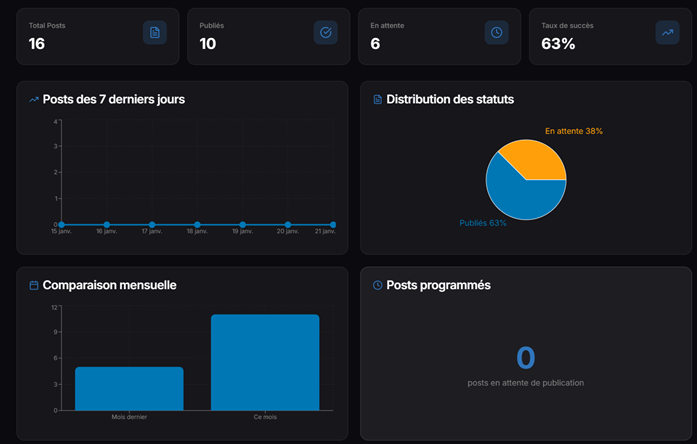
Task: Click the Publiés value 10
Action: coord(208,44)
